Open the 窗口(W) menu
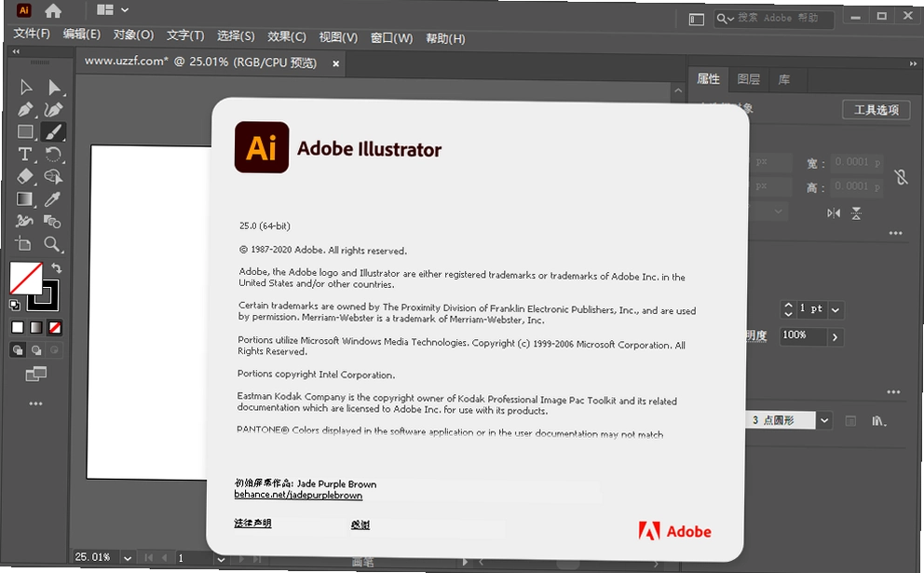 pos(391,37)
